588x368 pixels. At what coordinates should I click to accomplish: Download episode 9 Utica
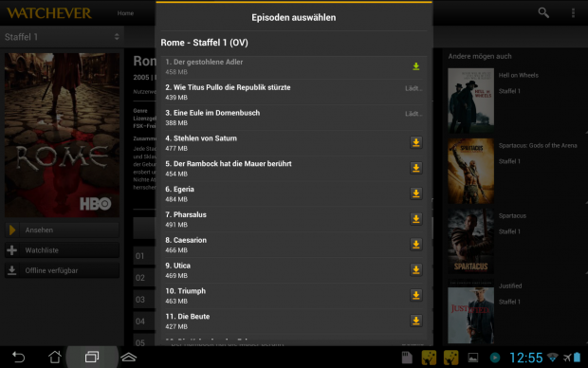[x=416, y=270]
